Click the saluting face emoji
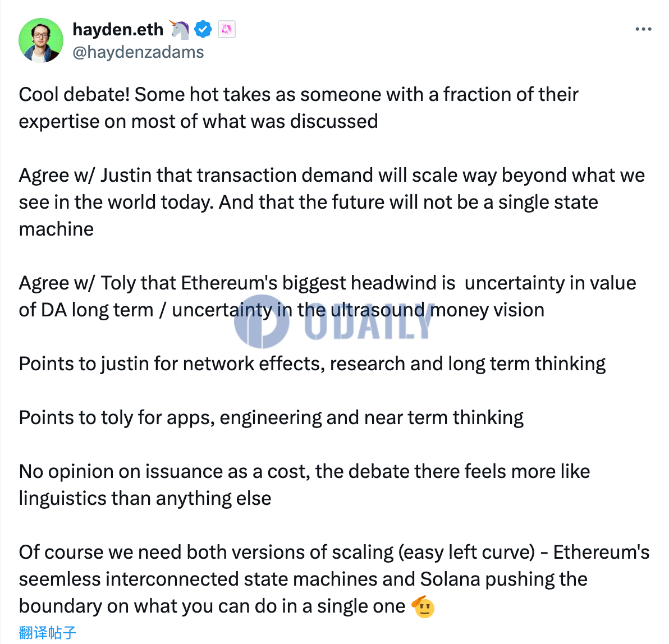The image size is (669, 644). click(x=423, y=606)
